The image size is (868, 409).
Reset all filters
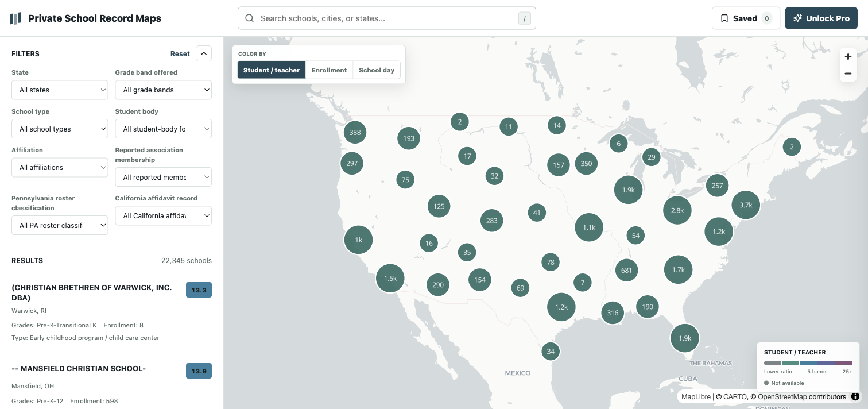click(x=180, y=53)
